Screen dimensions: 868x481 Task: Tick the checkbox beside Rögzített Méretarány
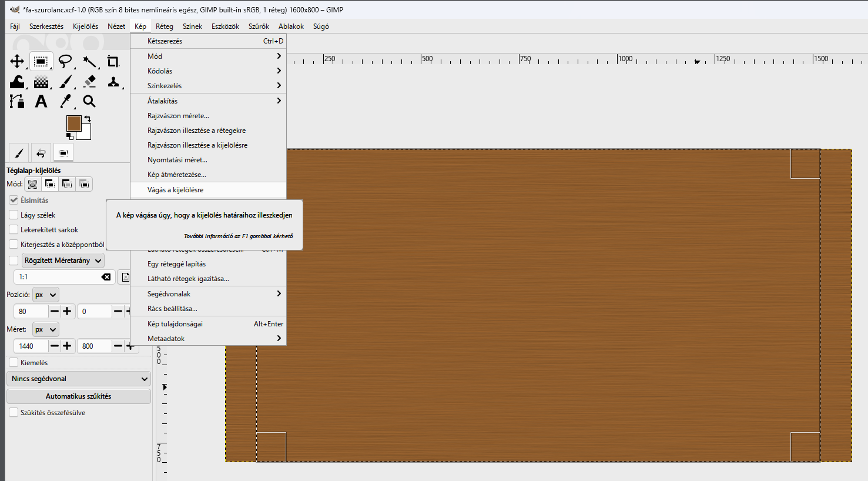14,260
